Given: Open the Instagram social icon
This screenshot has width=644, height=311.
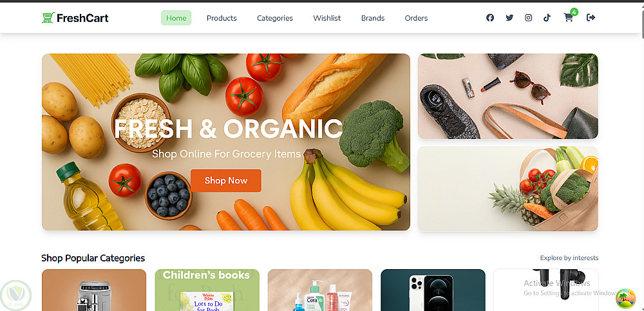Looking at the screenshot, I should 529,17.
